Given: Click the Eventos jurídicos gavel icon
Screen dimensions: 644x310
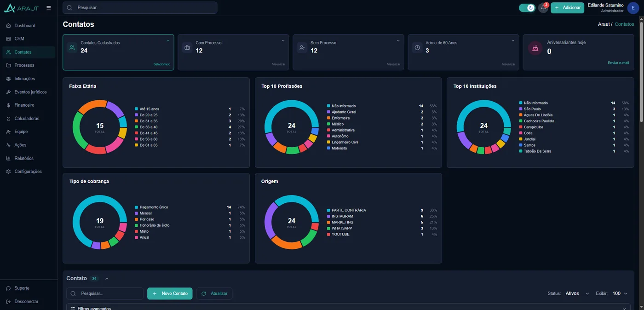Looking at the screenshot, I should (x=8, y=92).
